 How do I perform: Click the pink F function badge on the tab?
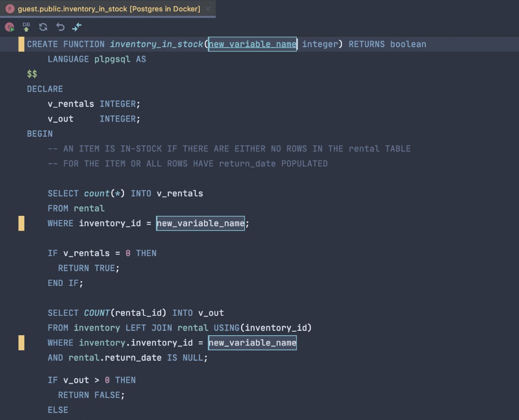tap(10, 8)
